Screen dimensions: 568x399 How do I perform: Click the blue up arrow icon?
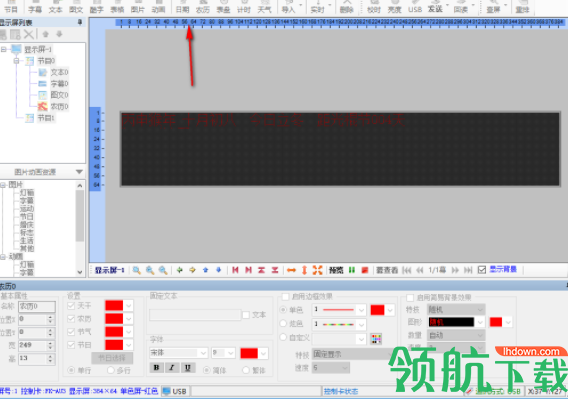205,270
